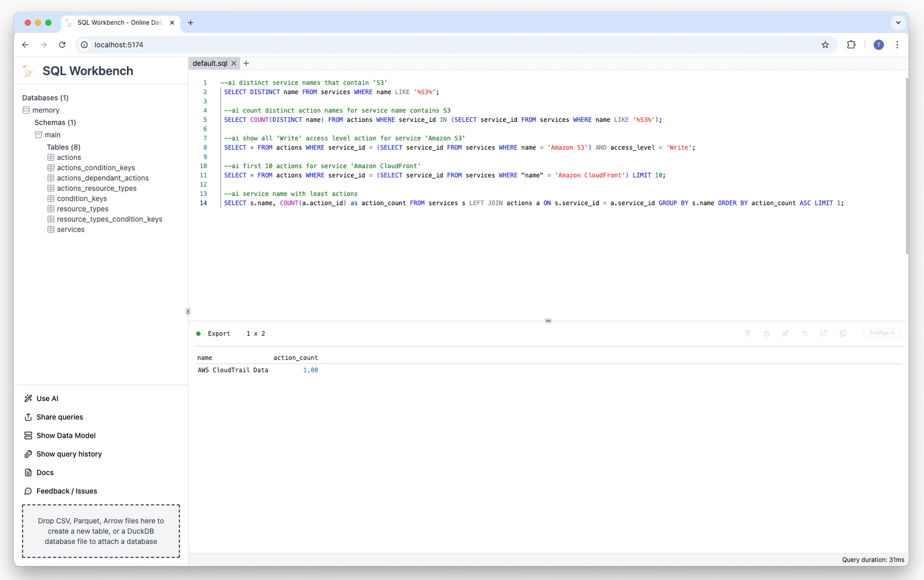Collapse the Databases (1) section
Screen dimensions: 924x580
pyautogui.click(x=45, y=98)
